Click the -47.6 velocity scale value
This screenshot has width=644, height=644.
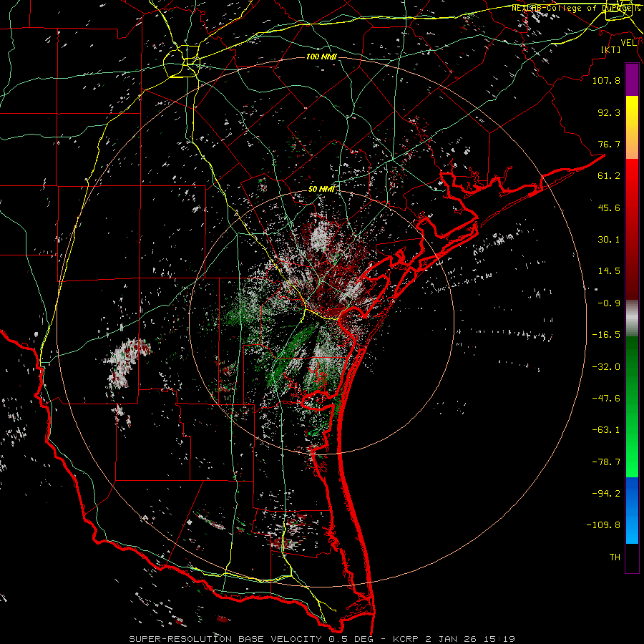click(606, 399)
